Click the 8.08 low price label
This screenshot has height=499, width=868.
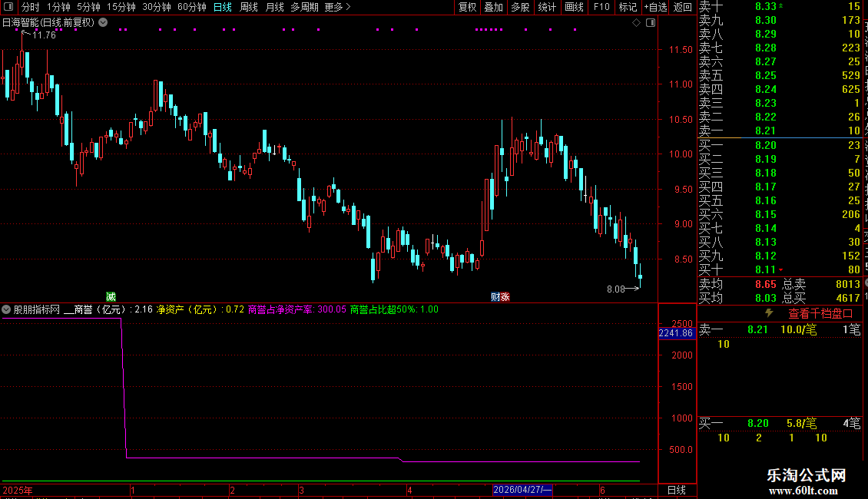[x=615, y=289]
